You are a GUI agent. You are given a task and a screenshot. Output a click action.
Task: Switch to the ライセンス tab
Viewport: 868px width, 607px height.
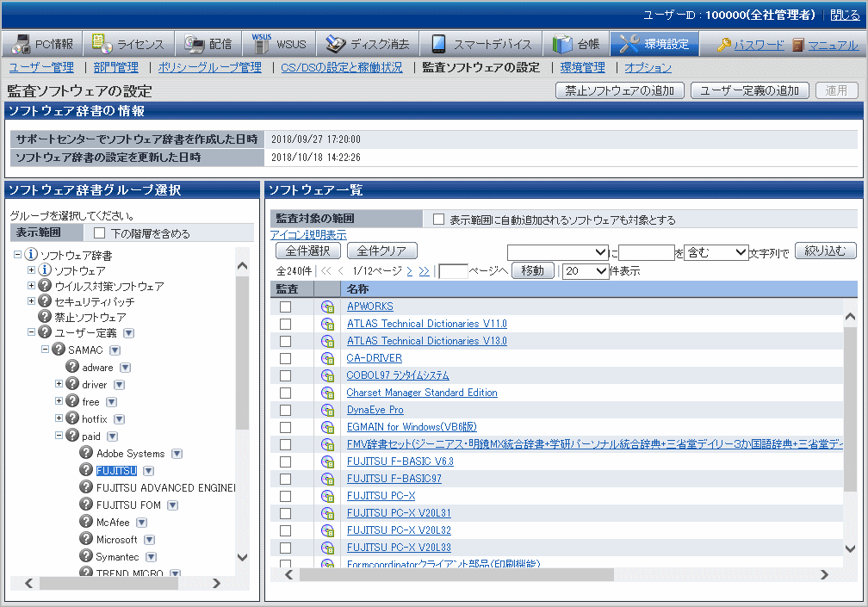(x=131, y=44)
